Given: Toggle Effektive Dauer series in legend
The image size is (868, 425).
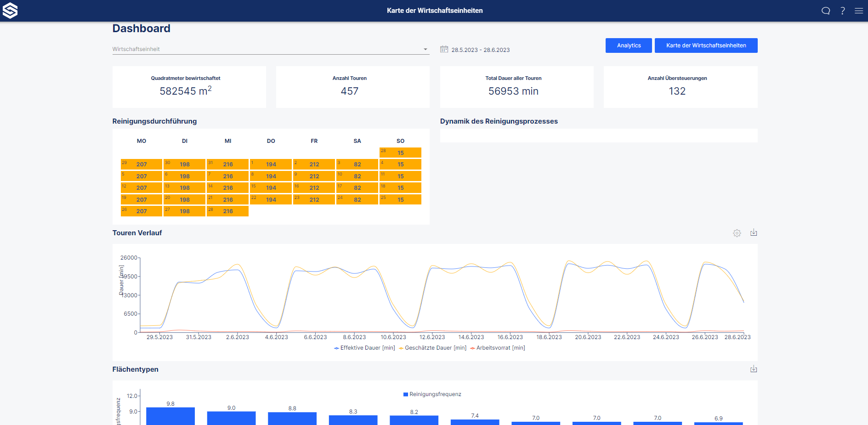Looking at the screenshot, I should coord(365,348).
